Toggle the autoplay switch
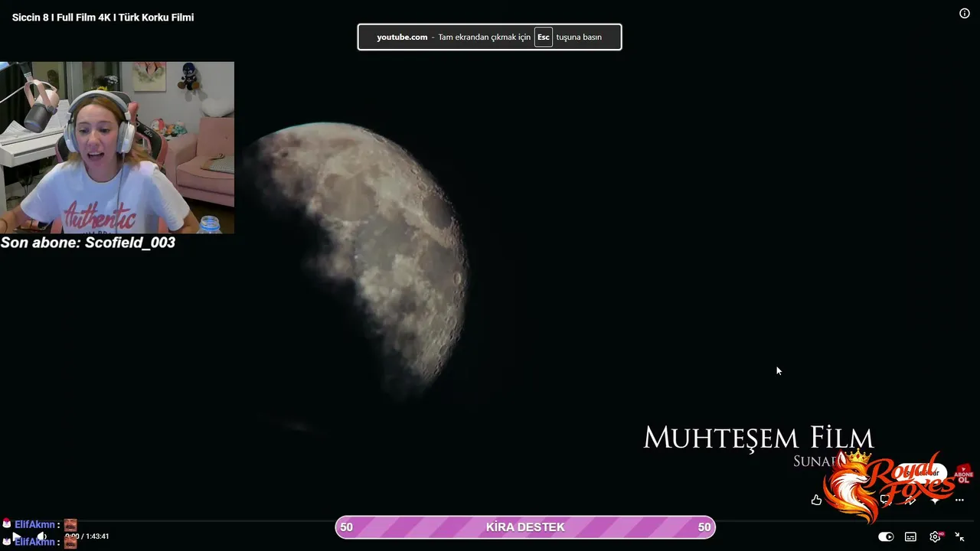The image size is (980, 551). point(886,536)
